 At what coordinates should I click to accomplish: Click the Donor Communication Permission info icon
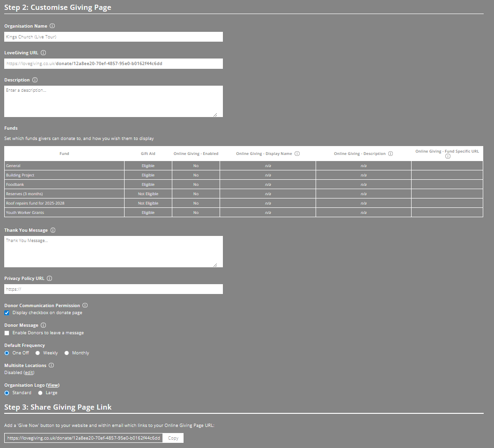pos(85,305)
